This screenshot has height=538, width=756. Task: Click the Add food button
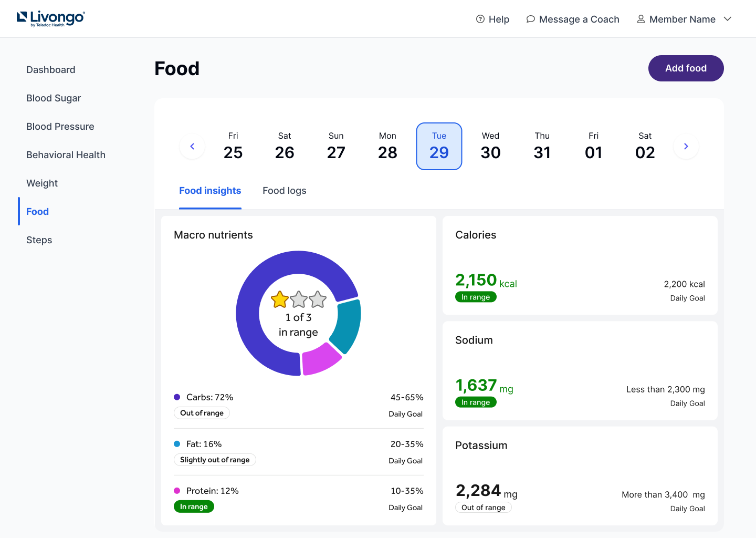686,68
